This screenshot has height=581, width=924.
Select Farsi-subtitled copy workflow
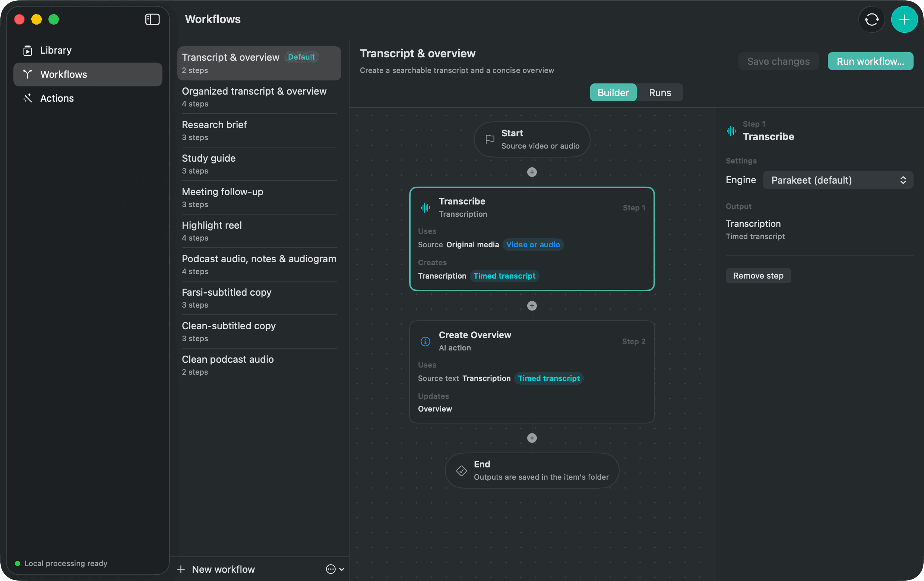259,298
